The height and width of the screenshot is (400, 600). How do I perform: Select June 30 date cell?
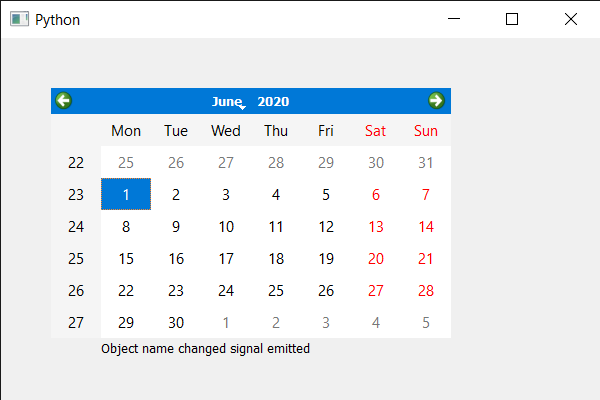tap(176, 322)
